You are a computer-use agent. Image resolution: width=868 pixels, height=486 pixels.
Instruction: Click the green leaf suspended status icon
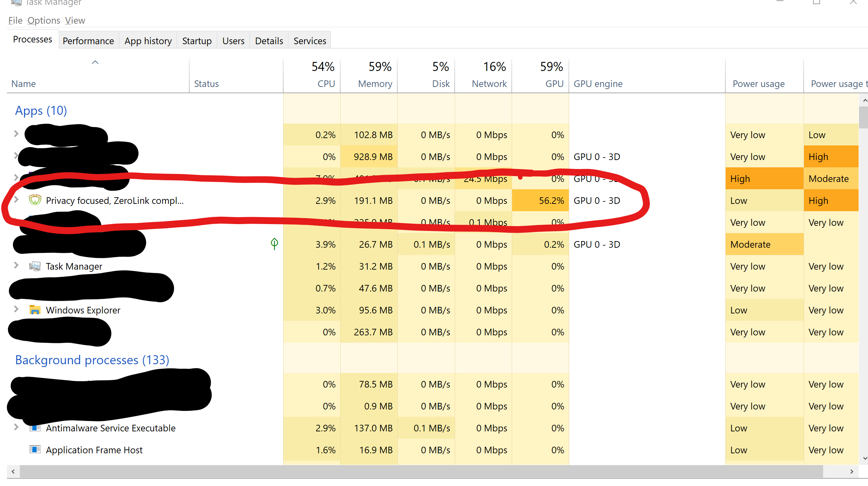(274, 244)
